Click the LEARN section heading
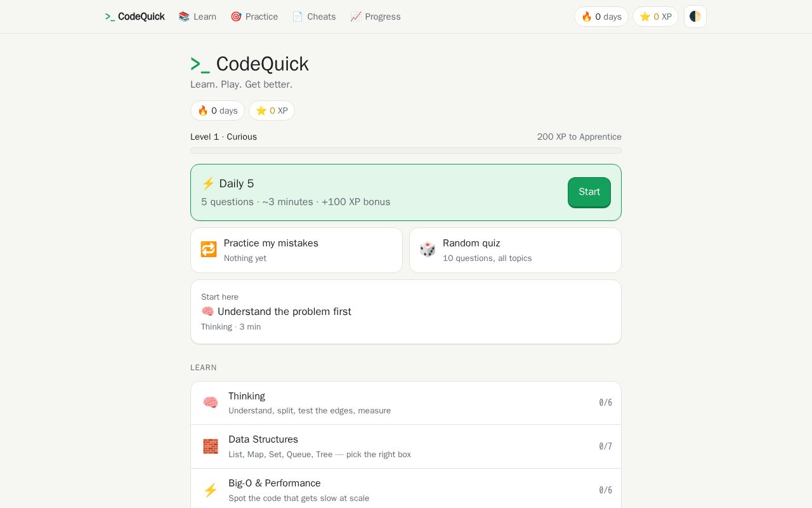The image size is (812, 508). (x=204, y=368)
